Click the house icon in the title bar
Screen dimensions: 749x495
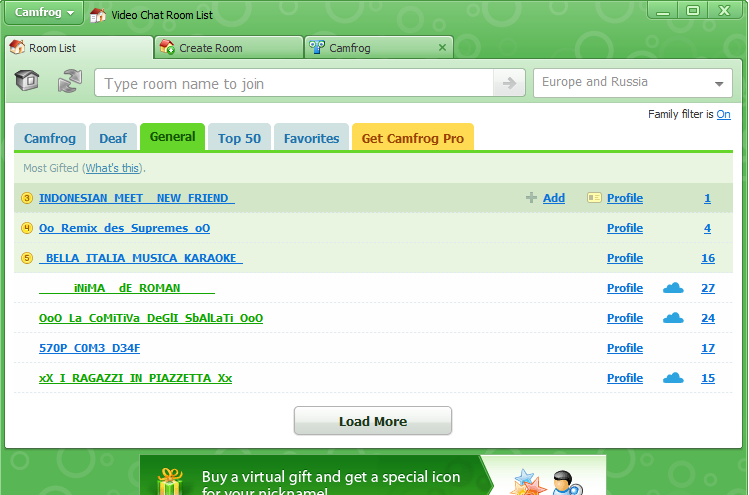98,15
